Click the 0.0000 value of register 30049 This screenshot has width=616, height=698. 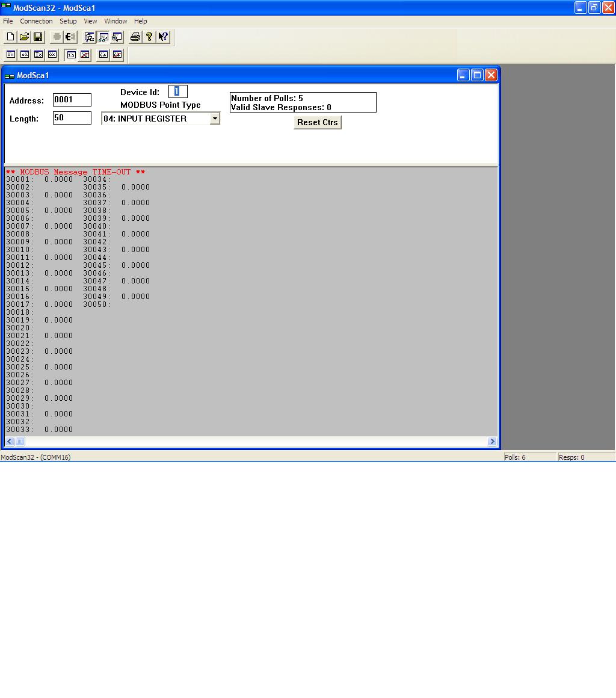[x=136, y=297]
